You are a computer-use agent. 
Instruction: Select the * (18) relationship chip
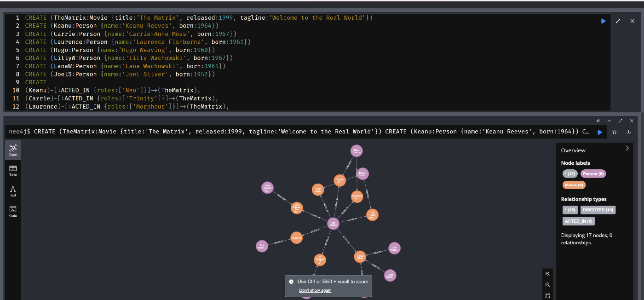pos(570,210)
